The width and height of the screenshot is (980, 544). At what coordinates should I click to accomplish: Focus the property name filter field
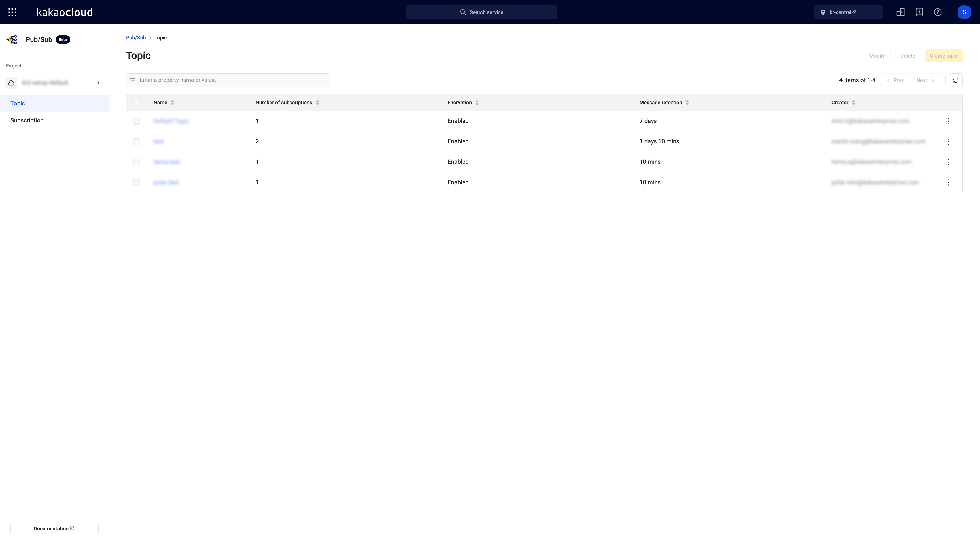(228, 80)
